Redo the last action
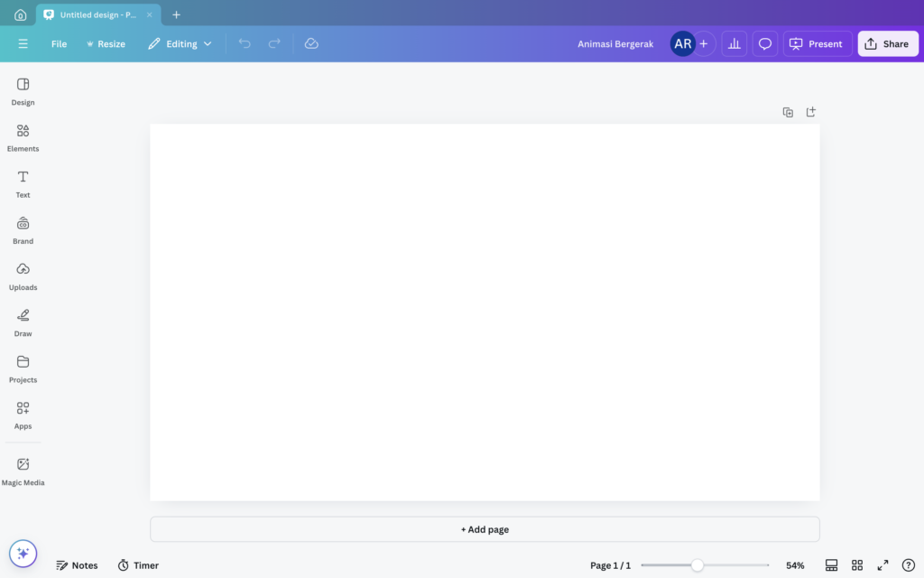The image size is (924, 578). (274, 43)
